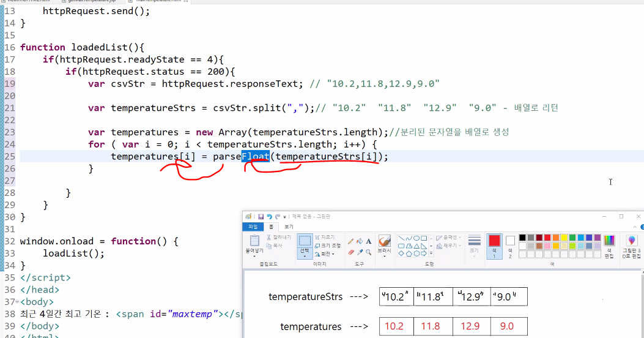This screenshot has width=644, height=338.
Task: Select the Eraser tool
Action: [351, 252]
